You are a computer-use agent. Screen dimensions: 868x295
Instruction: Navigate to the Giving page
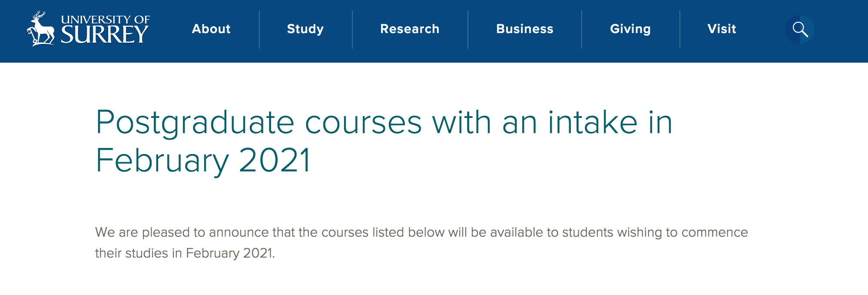click(630, 29)
